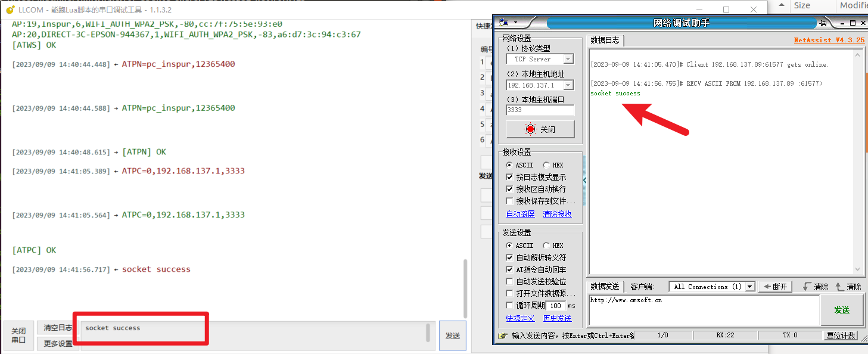Viewport: 868px width, 354px height.
Task: Click the pin icon in NetAssist title bar
Action: (x=823, y=23)
